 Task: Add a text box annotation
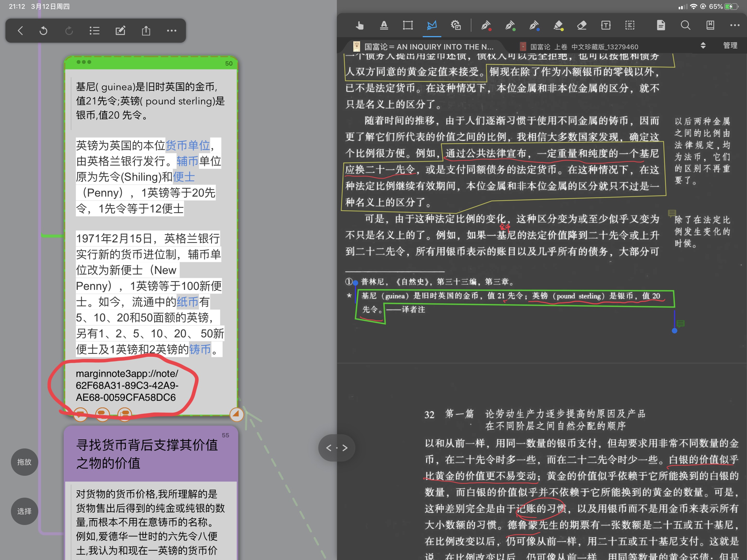click(x=606, y=25)
